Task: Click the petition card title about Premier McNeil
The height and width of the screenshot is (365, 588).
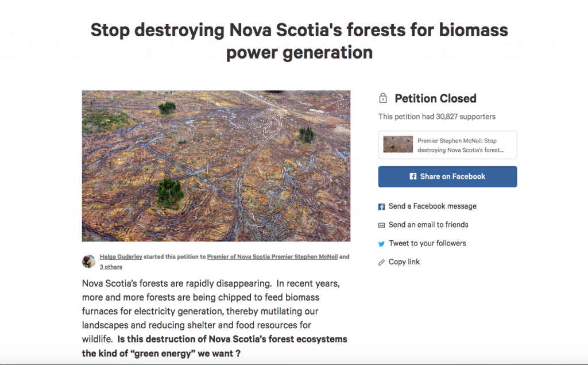Action: (x=462, y=145)
